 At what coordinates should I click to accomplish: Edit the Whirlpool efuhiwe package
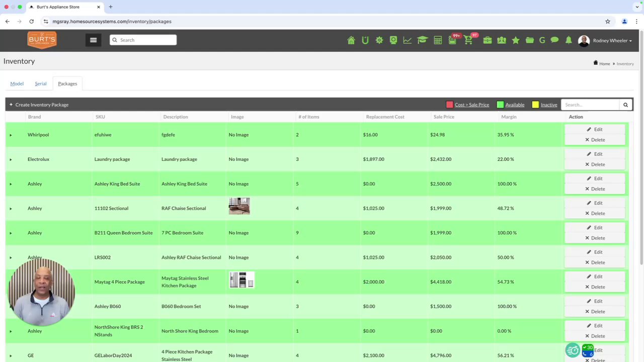coord(595,129)
